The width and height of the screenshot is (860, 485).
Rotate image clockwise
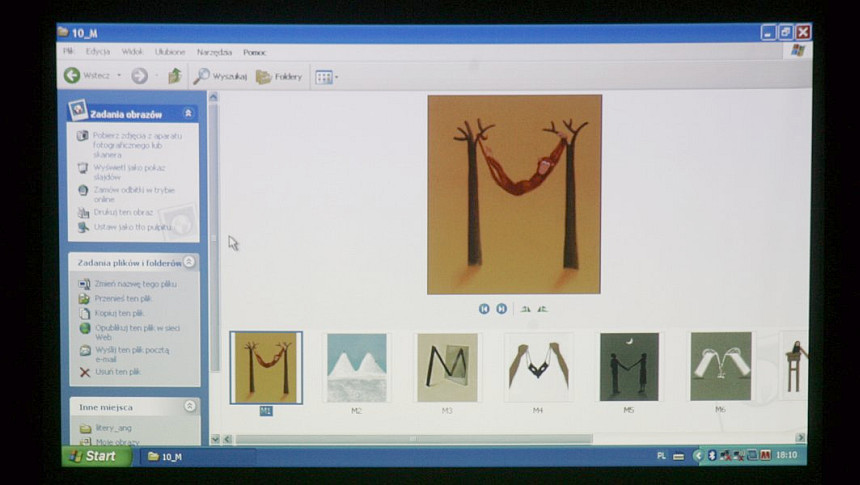525,309
